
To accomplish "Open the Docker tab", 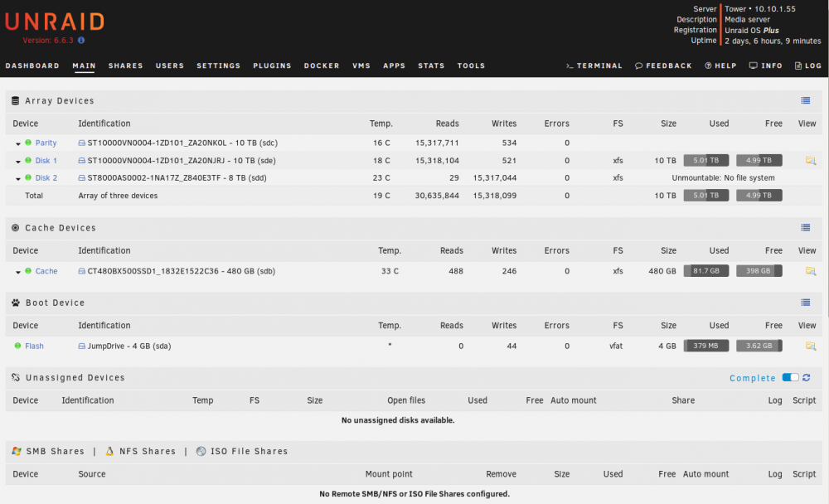I will pyautogui.click(x=322, y=65).
